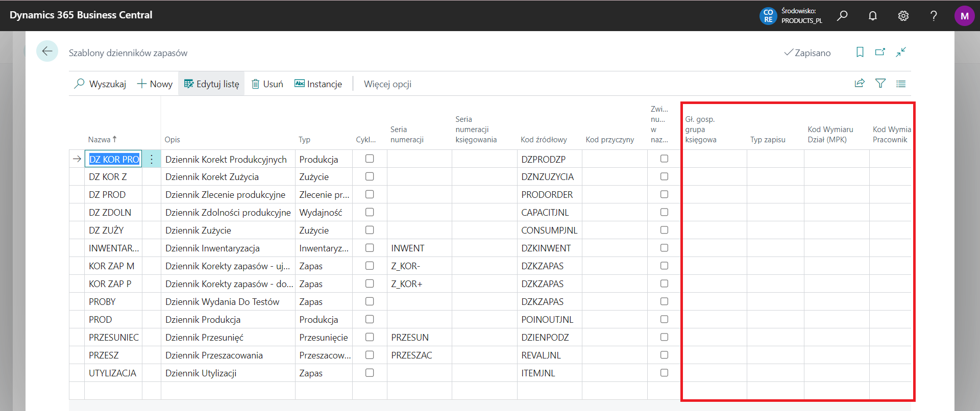The image size is (980, 411).
Task: Toggle the filter pane funnel icon
Action: 880,83
